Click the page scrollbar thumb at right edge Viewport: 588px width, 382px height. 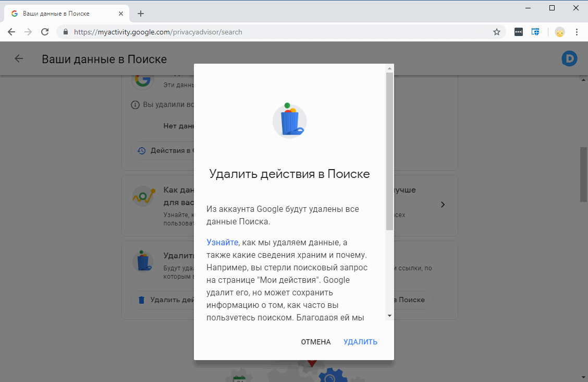pyautogui.click(x=583, y=174)
